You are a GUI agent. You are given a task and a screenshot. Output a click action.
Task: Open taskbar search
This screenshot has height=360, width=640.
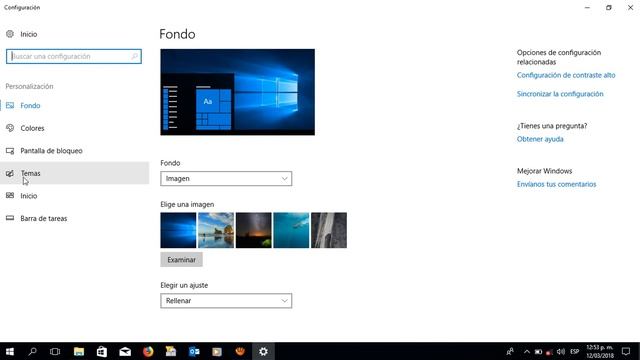coord(32,351)
